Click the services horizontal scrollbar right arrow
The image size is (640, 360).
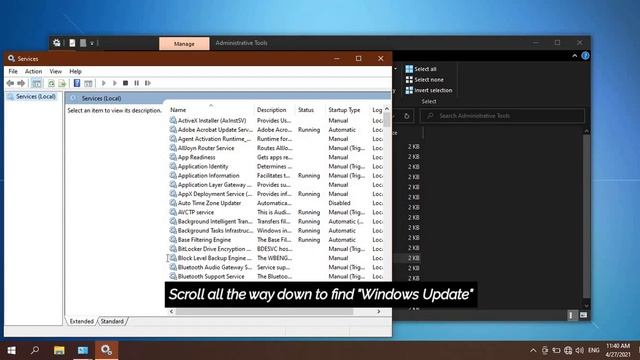[x=379, y=311]
